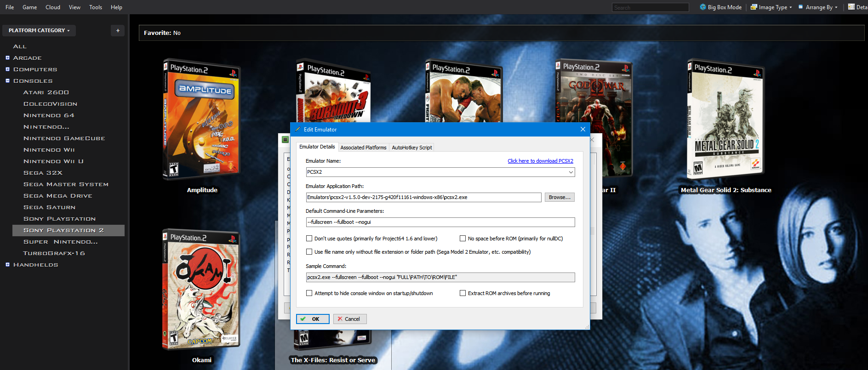Click the Edit Emulator pencil icon

pyautogui.click(x=297, y=130)
